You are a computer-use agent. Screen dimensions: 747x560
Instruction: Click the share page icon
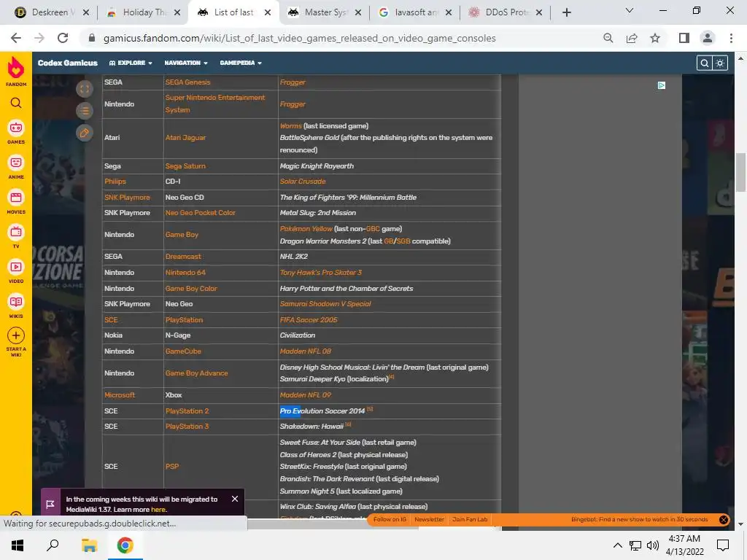tap(632, 38)
